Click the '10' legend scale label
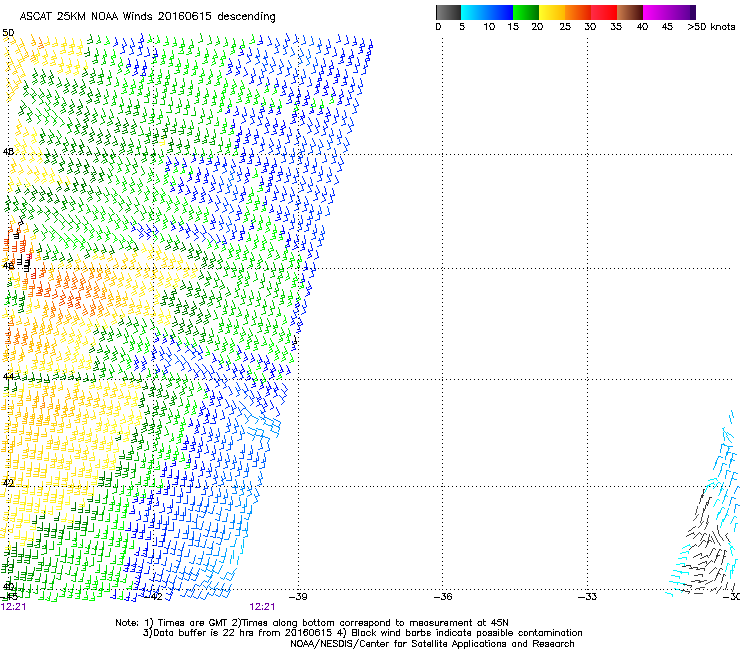The image size is (740, 650). coord(489,27)
